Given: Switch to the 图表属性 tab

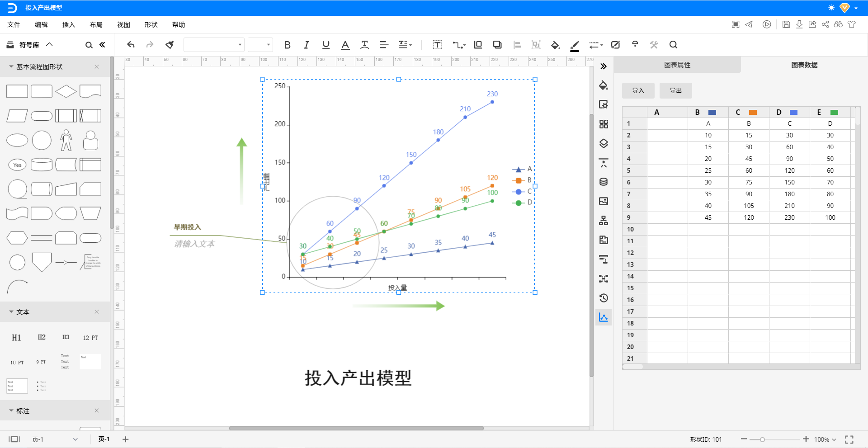Looking at the screenshot, I should coord(677,65).
